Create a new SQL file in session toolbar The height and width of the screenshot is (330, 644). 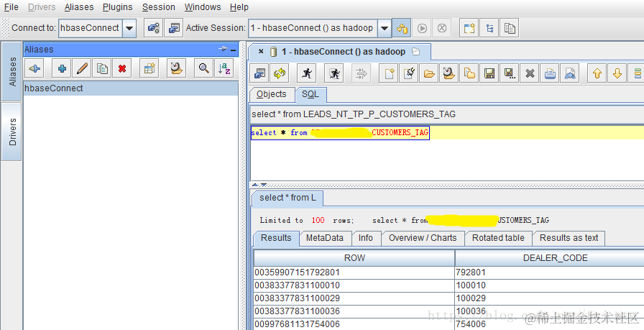click(389, 73)
